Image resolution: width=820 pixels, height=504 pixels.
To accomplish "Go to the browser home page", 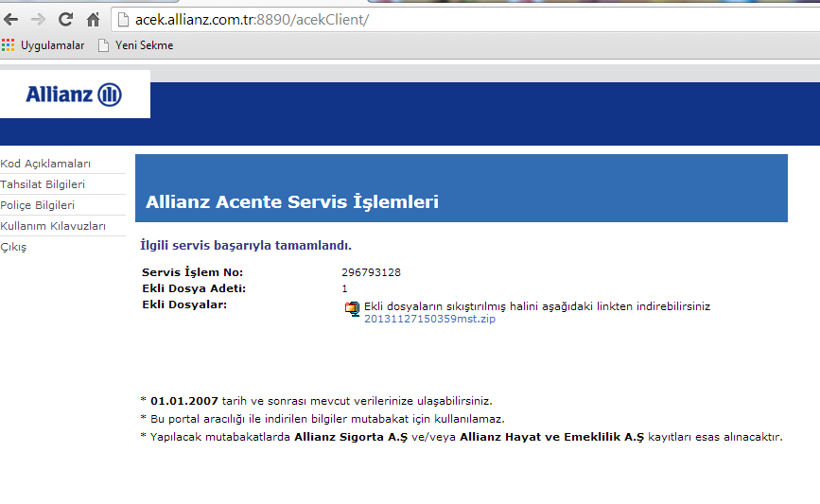I will (x=93, y=19).
